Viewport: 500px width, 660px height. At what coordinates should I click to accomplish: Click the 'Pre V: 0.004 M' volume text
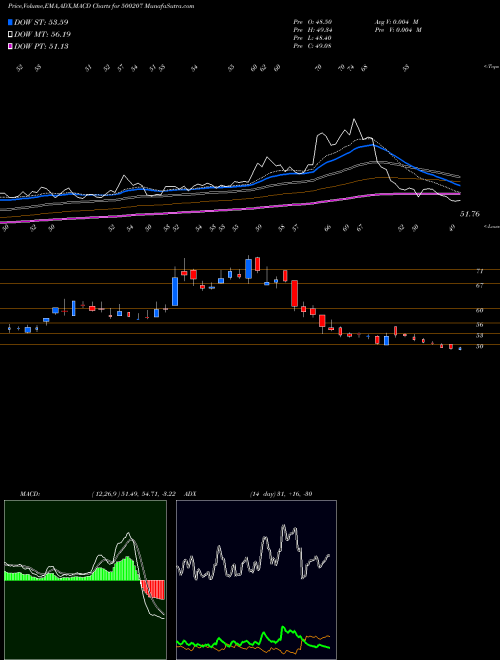click(x=398, y=30)
